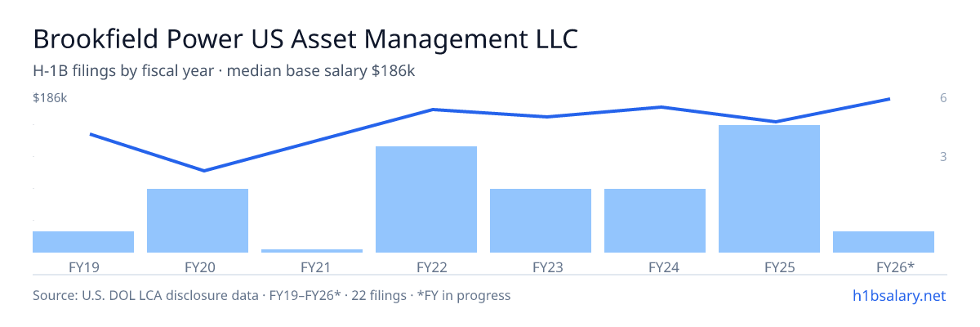
Task: Click the $186k left axis label
Action: click(50, 98)
